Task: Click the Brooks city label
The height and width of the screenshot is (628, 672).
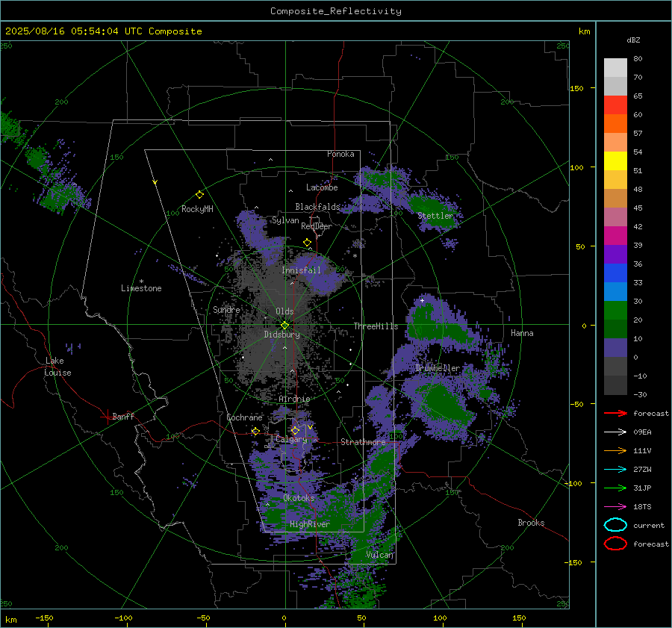Action: pos(531,523)
